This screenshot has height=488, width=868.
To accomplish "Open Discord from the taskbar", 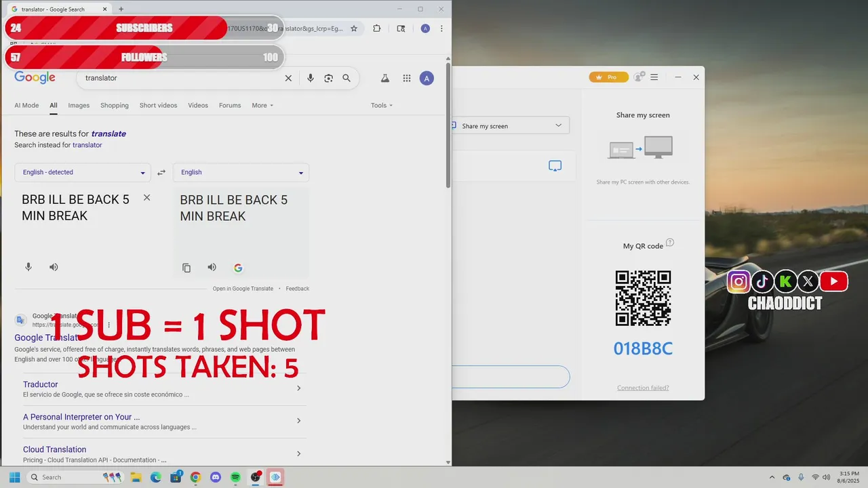I will pyautogui.click(x=216, y=477).
